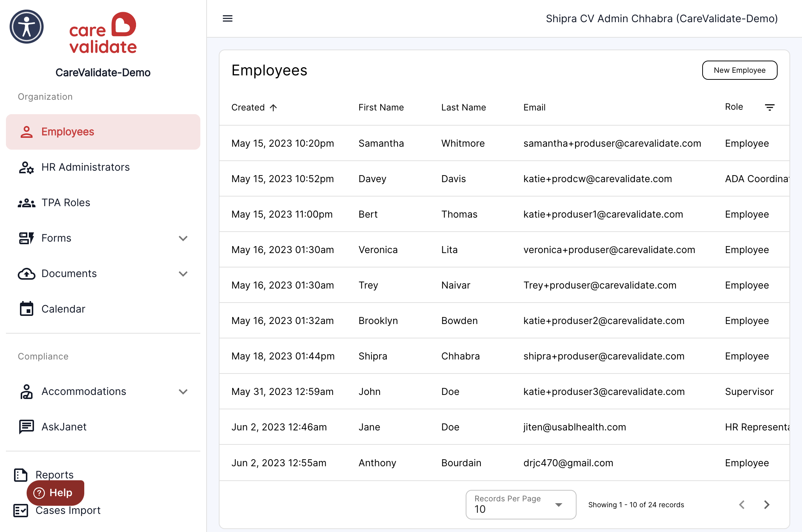Click the HR Administrators gear-person icon
The height and width of the screenshot is (532, 802).
pos(27,167)
